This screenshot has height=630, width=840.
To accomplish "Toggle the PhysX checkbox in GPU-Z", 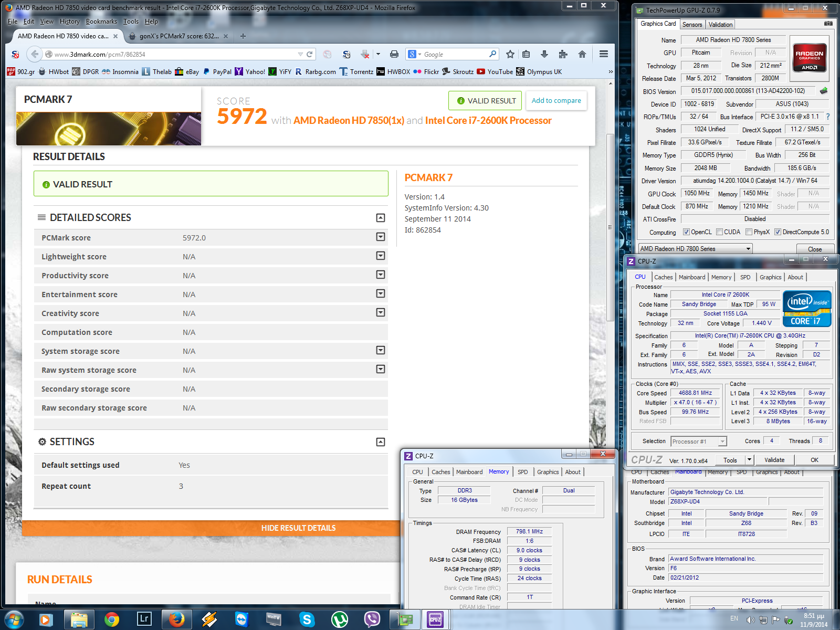I will 749,232.
